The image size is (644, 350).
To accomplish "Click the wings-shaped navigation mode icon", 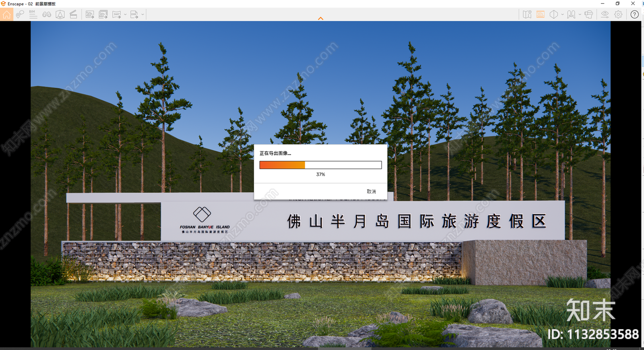I will tap(571, 14).
